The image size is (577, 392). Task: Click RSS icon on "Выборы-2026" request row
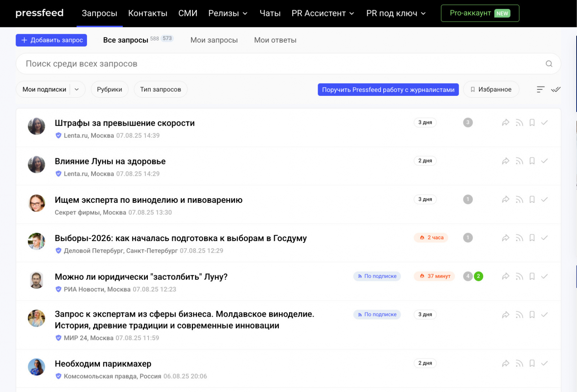point(519,238)
